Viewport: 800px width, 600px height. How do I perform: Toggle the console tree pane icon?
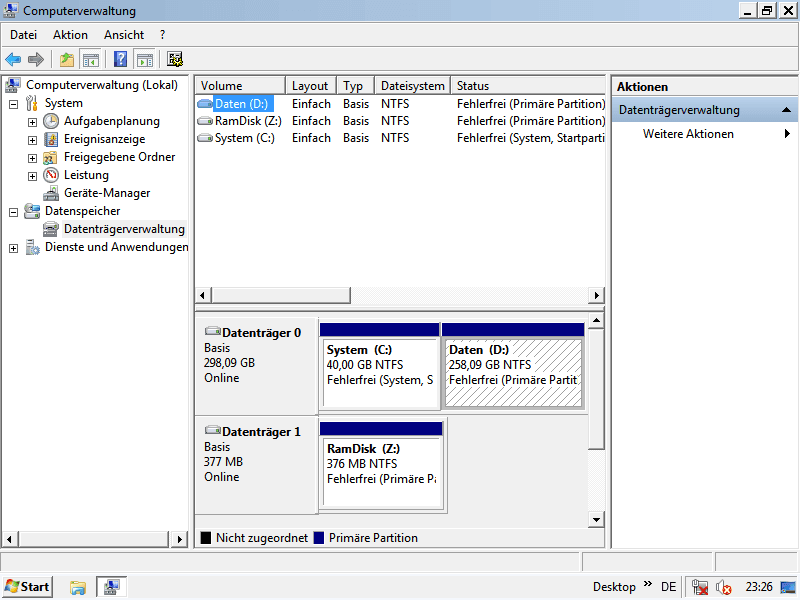91,60
